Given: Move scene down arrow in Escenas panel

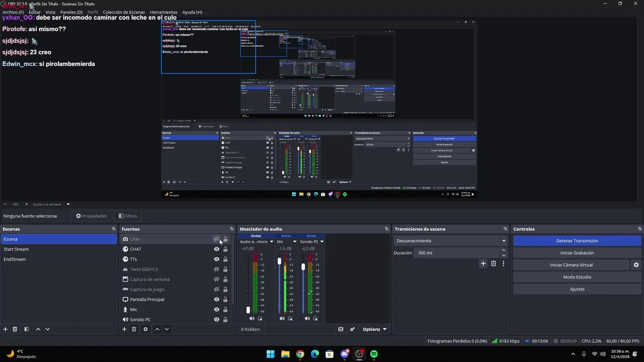Looking at the screenshot, I should click(x=48, y=329).
